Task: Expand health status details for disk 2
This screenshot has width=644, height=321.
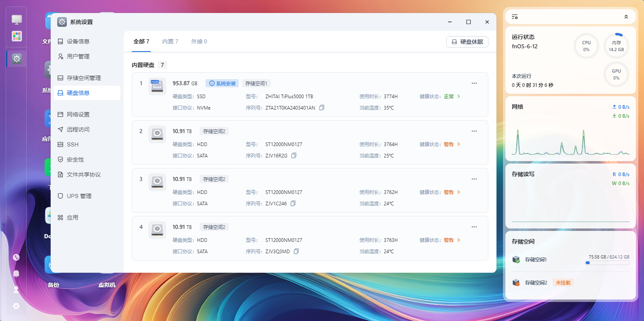Action: (x=459, y=144)
